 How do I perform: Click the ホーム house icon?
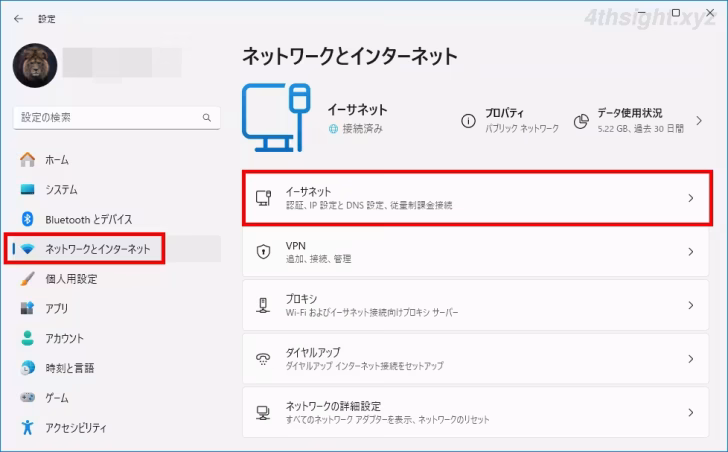point(27,160)
